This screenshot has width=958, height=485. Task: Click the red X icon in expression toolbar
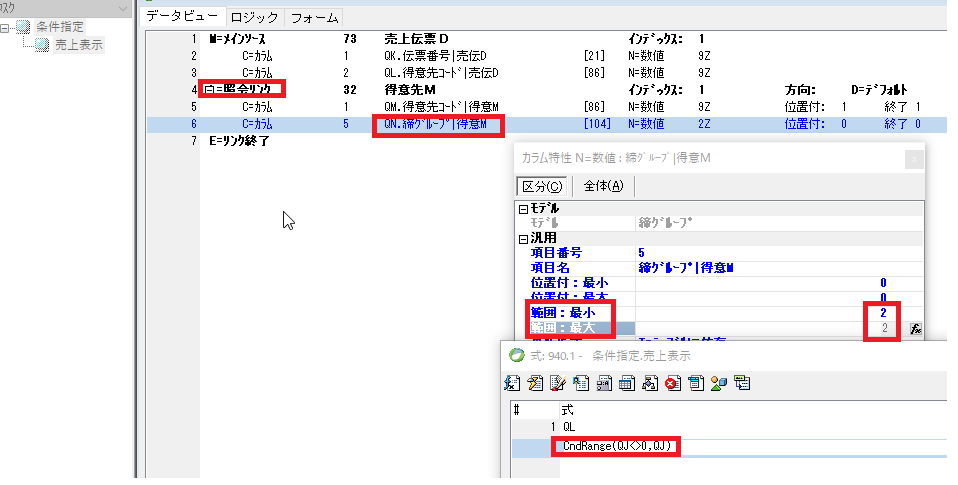(673, 383)
